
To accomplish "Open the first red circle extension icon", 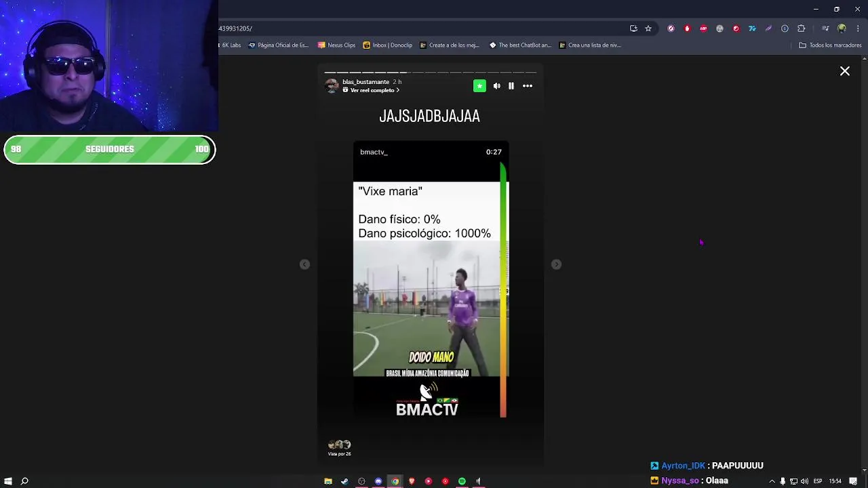I will coord(671,28).
